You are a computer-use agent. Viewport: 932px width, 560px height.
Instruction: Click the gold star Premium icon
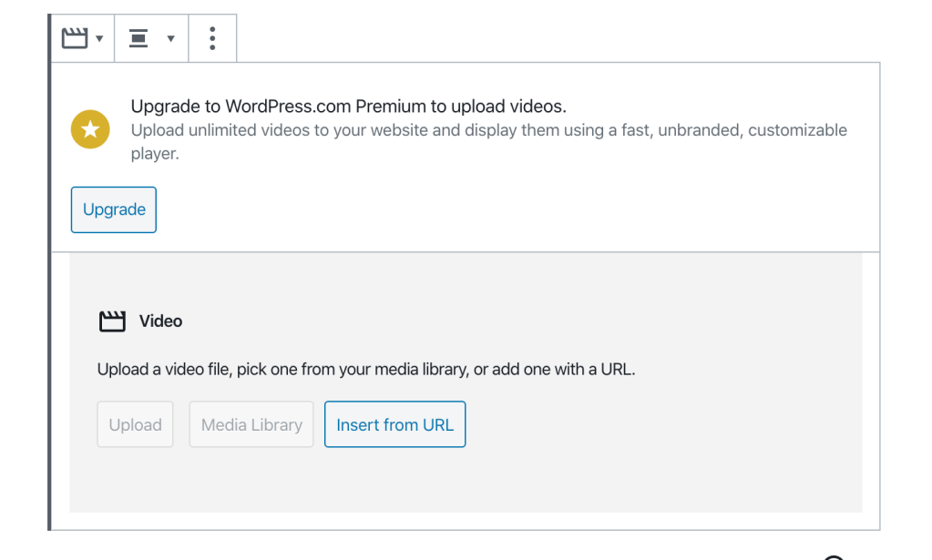pos(90,130)
